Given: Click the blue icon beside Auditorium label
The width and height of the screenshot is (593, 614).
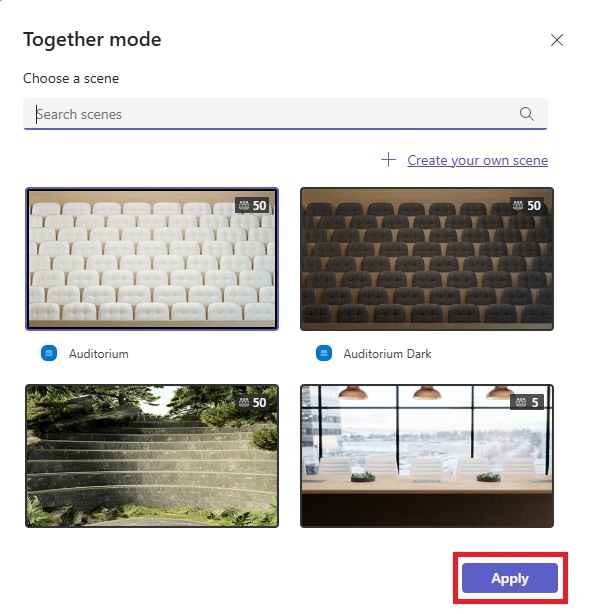Looking at the screenshot, I should coord(49,353).
